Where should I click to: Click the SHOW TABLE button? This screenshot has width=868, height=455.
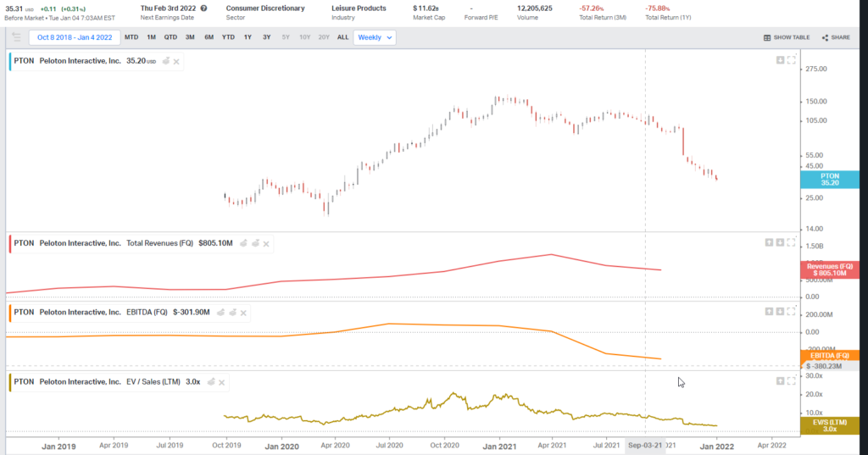pyautogui.click(x=786, y=37)
